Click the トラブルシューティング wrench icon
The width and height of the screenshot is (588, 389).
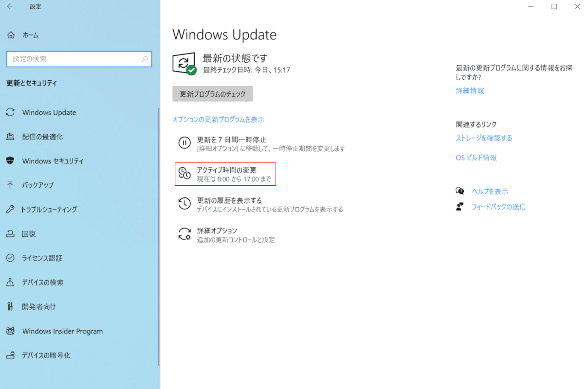(x=10, y=210)
